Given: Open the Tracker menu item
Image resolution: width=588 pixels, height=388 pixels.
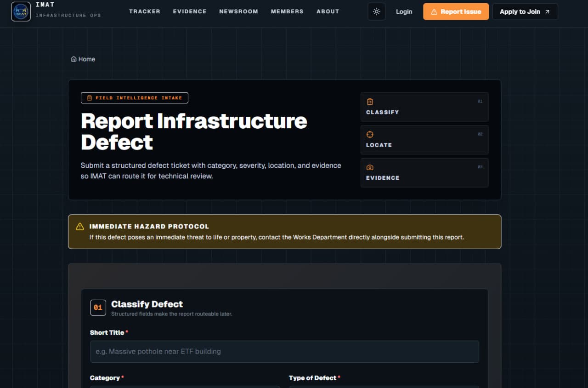Looking at the screenshot, I should pos(145,11).
